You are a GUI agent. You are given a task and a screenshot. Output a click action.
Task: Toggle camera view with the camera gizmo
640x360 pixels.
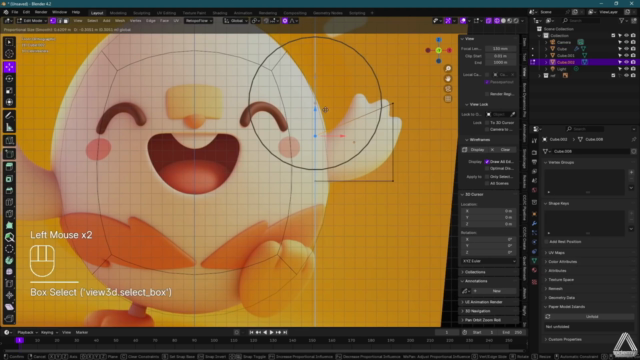tap(448, 89)
